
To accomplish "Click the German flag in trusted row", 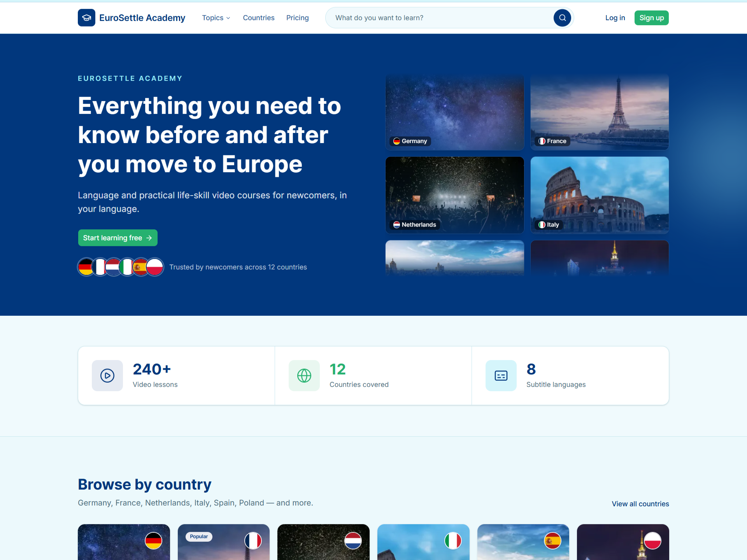I will click(x=86, y=267).
